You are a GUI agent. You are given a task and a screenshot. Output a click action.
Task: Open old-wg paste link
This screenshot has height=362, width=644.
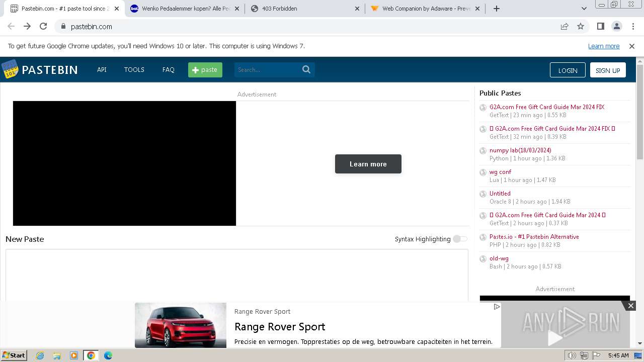[x=499, y=258]
